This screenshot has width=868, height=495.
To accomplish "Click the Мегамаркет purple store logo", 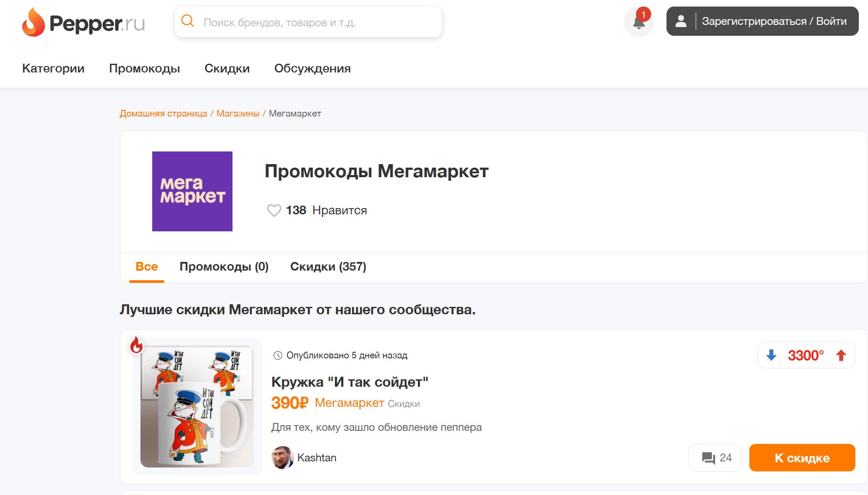I will (192, 191).
